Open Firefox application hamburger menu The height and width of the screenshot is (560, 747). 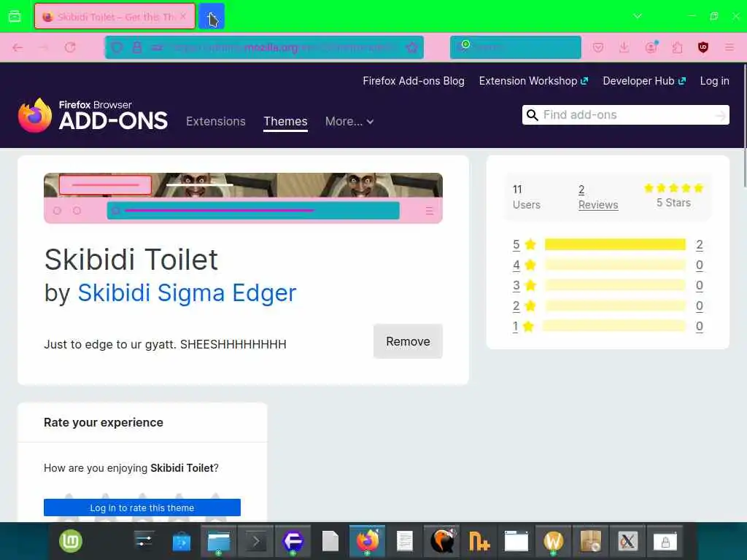coord(729,47)
